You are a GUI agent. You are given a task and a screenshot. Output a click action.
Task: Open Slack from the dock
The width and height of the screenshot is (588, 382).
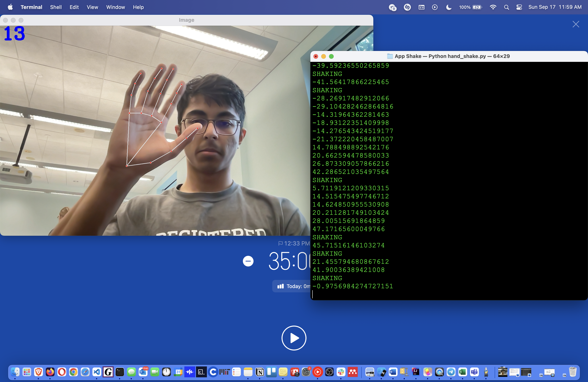tap(341, 372)
